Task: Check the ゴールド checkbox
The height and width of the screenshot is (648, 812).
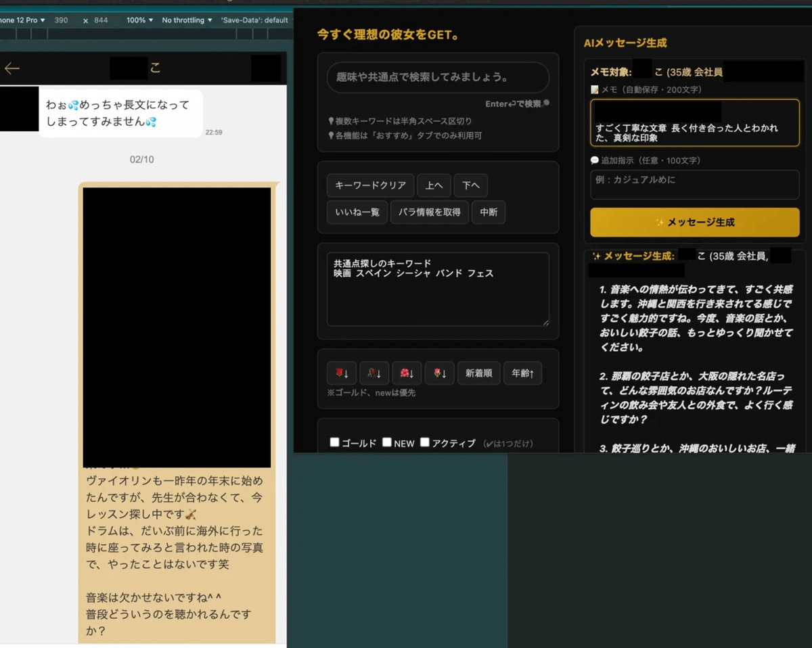Action: [x=334, y=442]
